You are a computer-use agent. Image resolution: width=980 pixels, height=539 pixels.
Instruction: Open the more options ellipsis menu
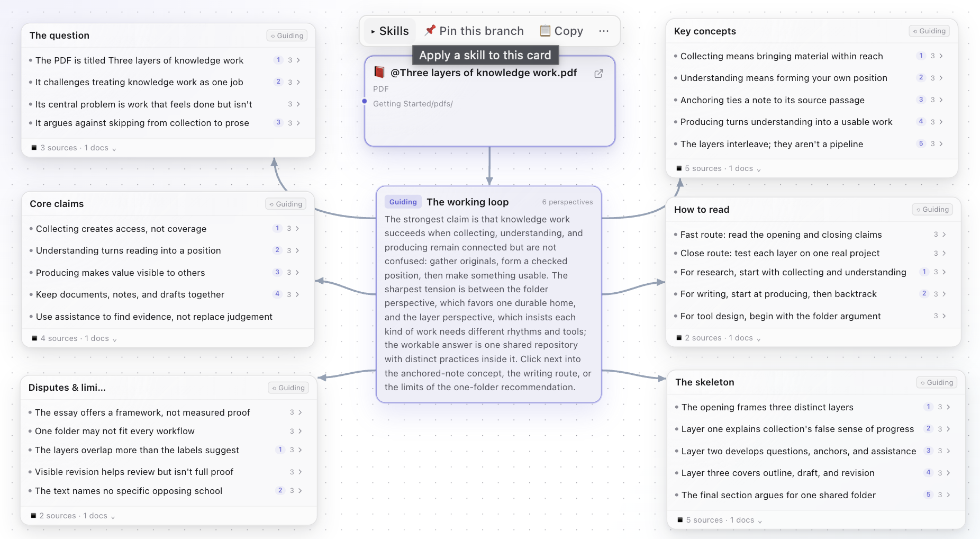click(604, 31)
